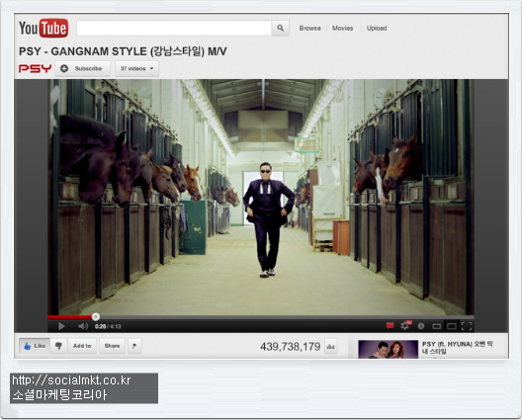Click the Share button
522x420 pixels.
112,346
